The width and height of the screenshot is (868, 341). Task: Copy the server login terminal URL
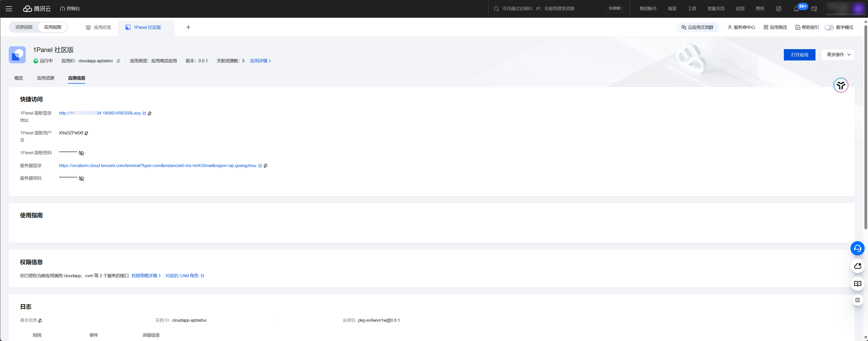(265, 166)
